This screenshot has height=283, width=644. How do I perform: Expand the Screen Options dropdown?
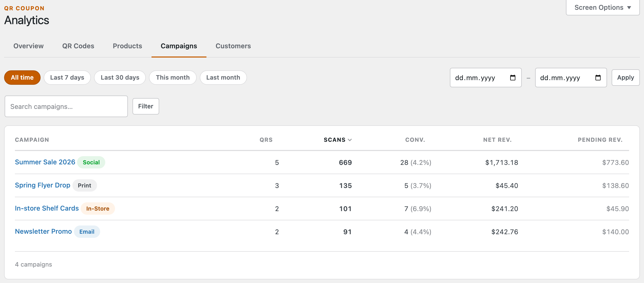pos(603,7)
